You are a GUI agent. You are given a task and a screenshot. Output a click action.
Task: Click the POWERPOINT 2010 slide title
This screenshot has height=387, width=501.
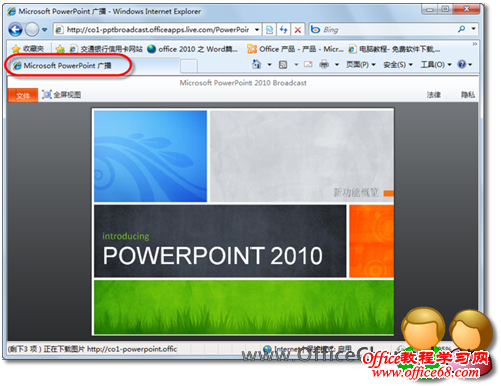click(x=213, y=256)
